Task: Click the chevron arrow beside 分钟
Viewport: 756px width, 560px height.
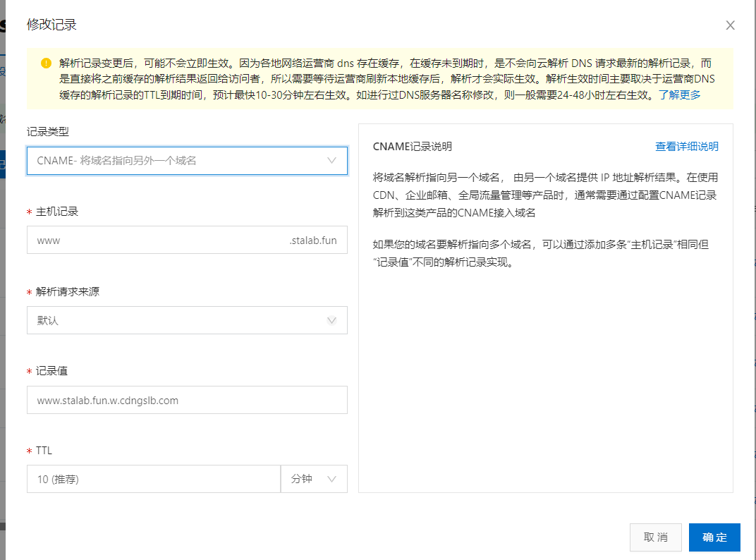Action: (332, 479)
